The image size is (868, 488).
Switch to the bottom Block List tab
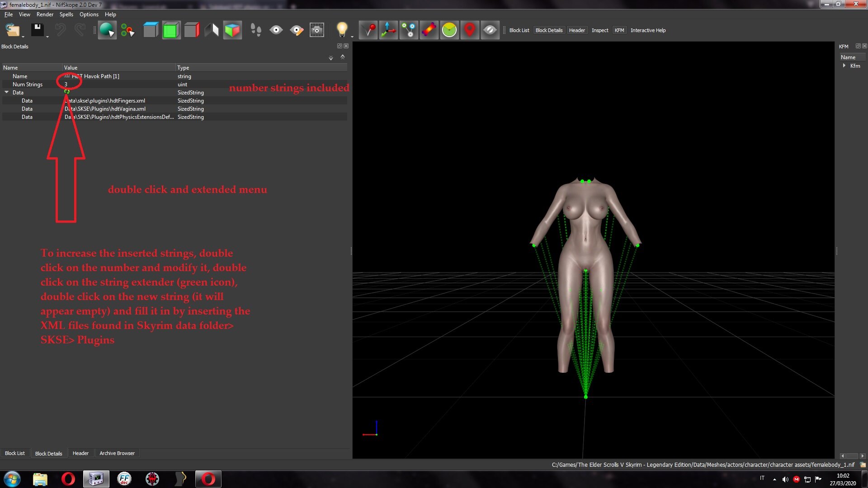click(x=15, y=453)
